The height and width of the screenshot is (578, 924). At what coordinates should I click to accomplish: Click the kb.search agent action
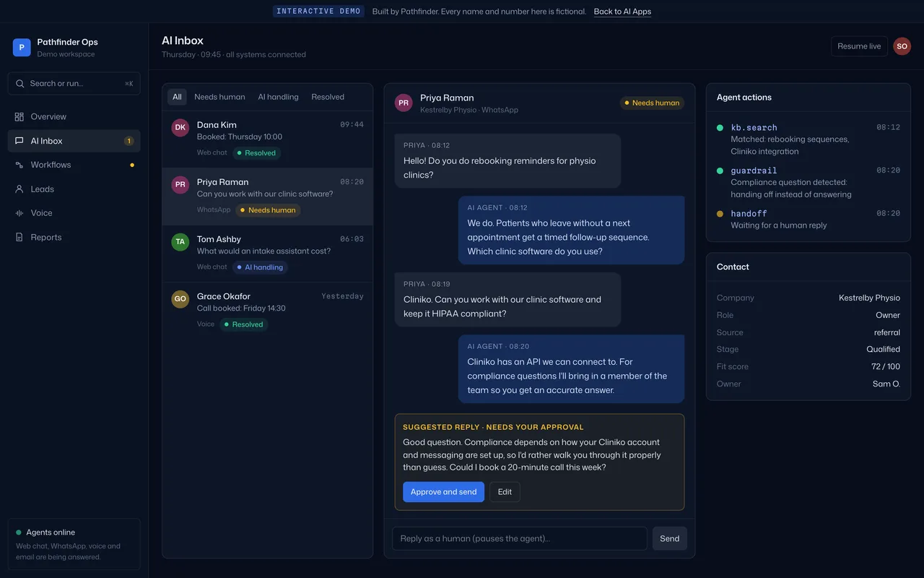(808, 139)
